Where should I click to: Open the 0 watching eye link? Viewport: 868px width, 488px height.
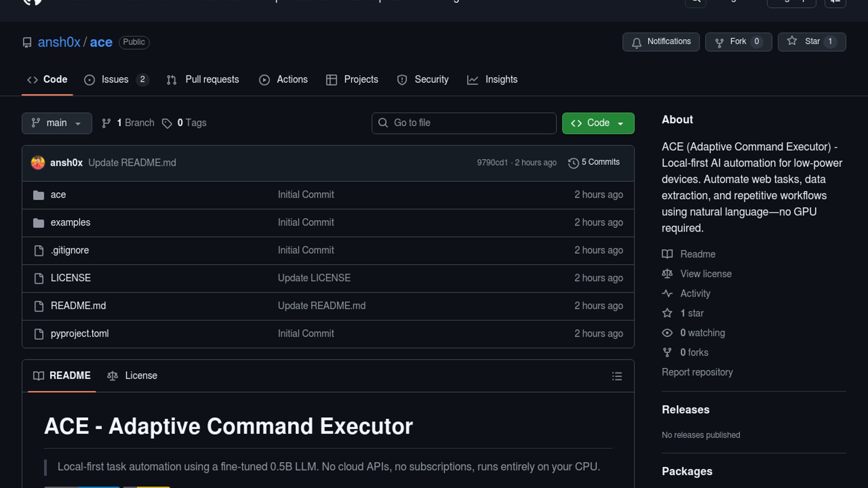(x=702, y=333)
